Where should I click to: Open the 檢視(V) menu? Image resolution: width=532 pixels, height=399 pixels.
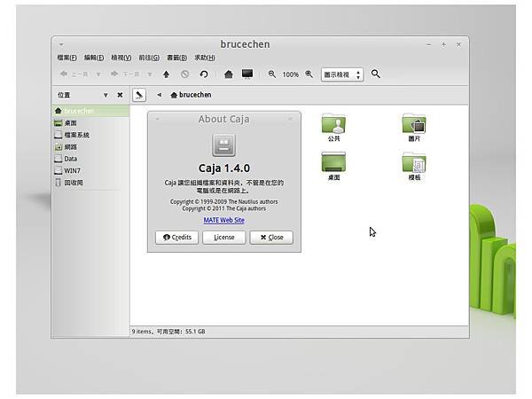click(x=121, y=58)
